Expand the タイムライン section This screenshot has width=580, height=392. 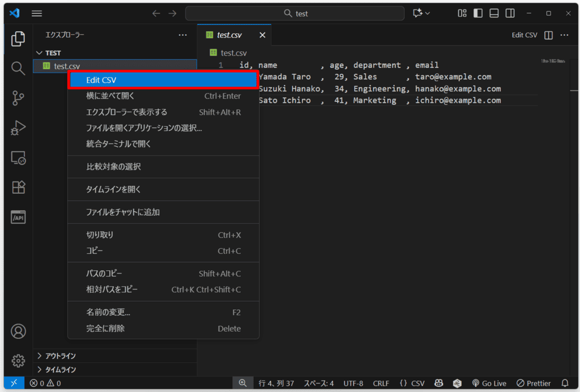60,369
